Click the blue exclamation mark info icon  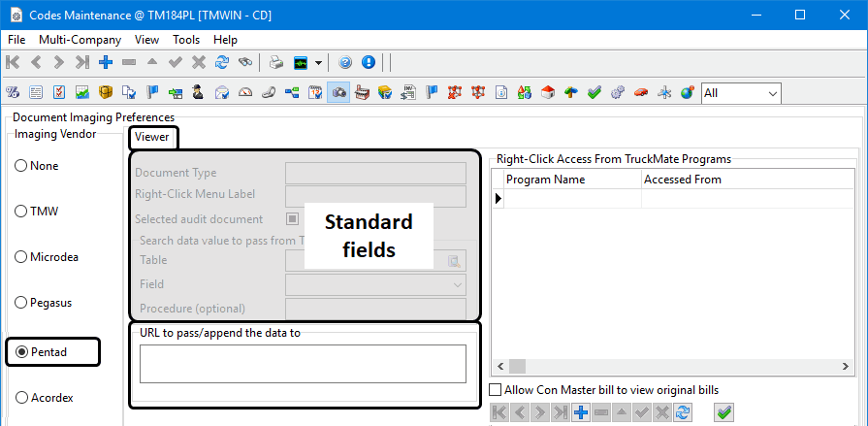tap(369, 63)
